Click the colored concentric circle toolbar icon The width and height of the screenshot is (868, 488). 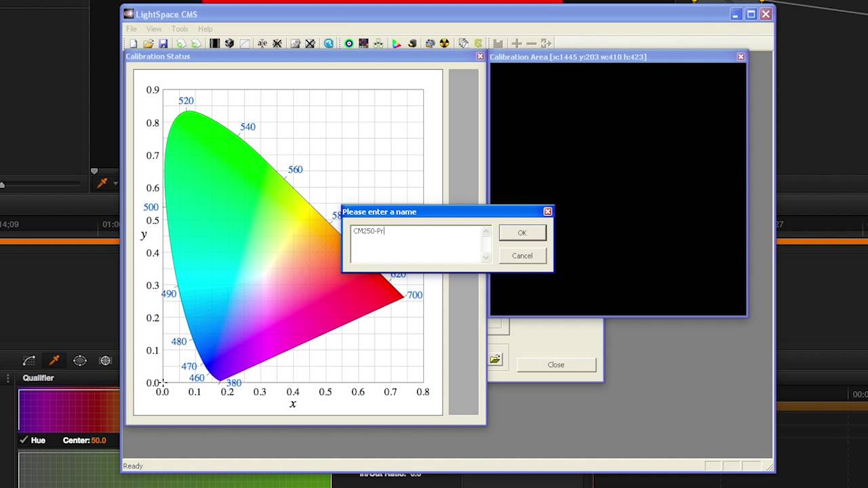[x=349, y=43]
